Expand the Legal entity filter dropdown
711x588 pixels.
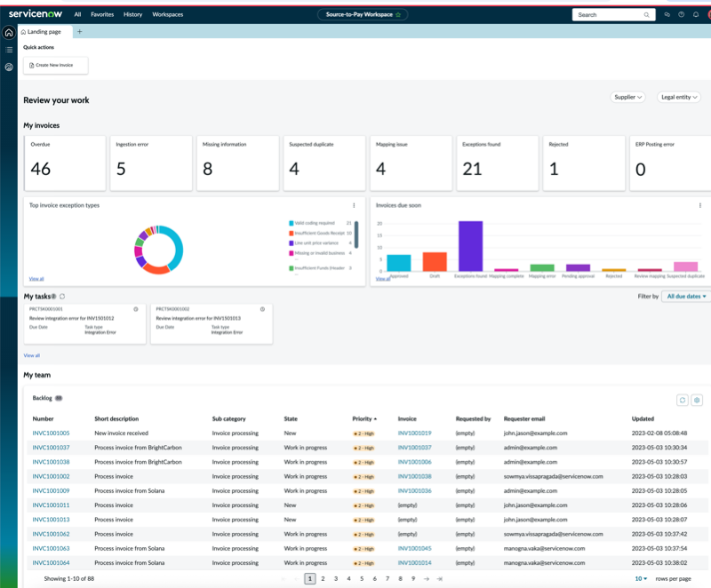tap(679, 97)
